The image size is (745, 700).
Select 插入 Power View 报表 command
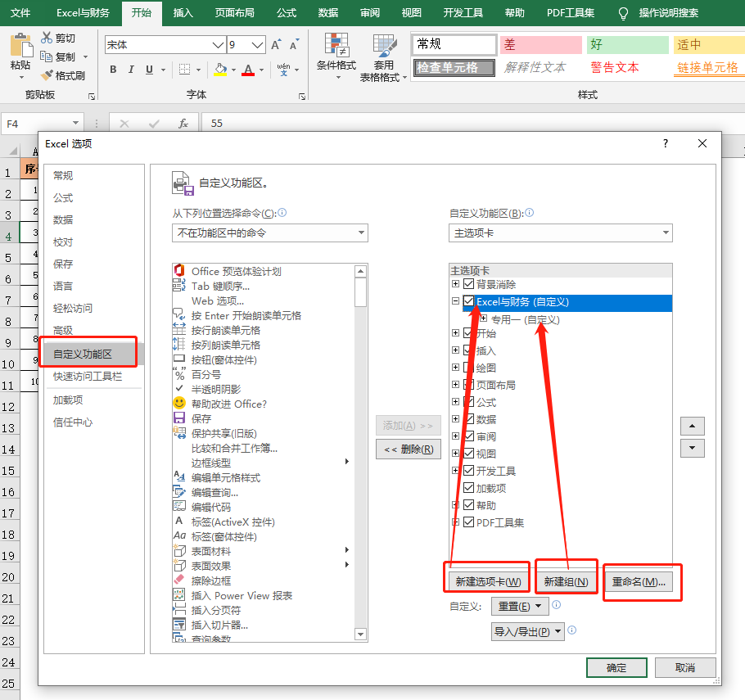(x=264, y=595)
